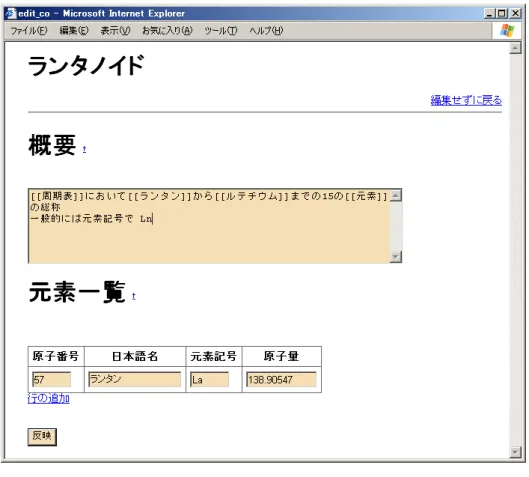Viewport: 529px width, 477px height.
Task: Open the 編集(E) menu
Action: 74,31
